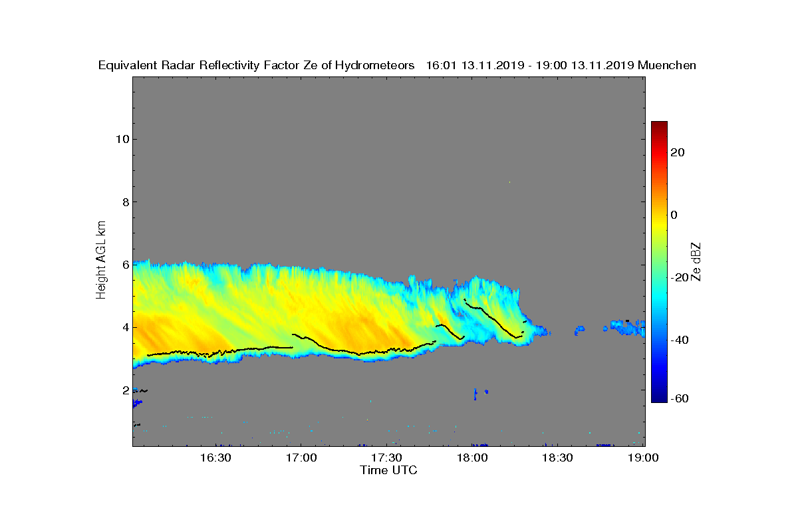The width and height of the screenshot is (798, 532).
Task: Click the colorbar label -60
Action: [680, 398]
